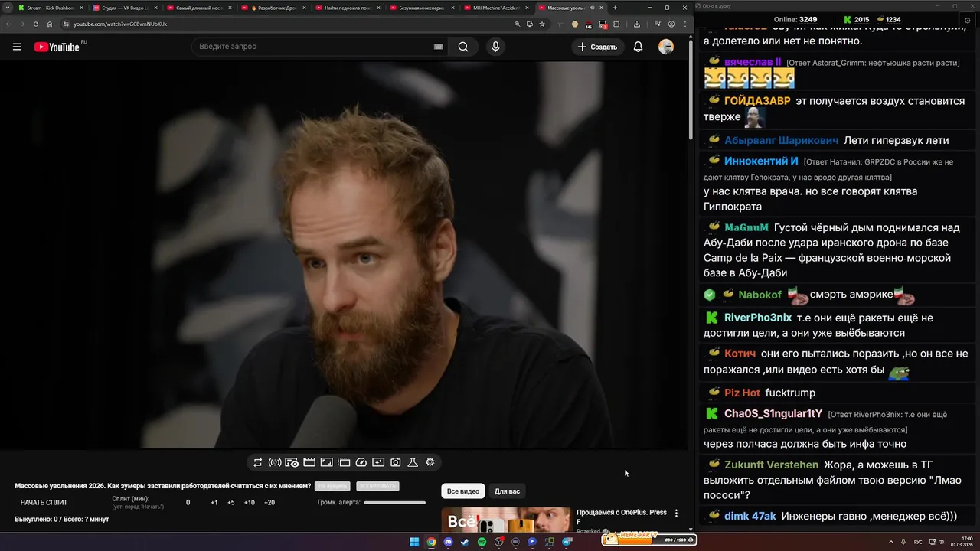Open the tab search dropdown arrow in browser

[x=7, y=8]
